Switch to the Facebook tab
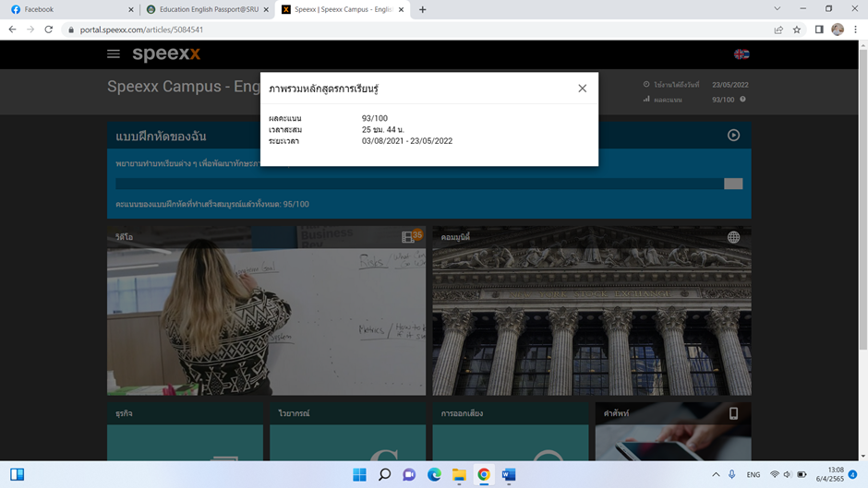868x488 pixels. pyautogui.click(x=65, y=9)
